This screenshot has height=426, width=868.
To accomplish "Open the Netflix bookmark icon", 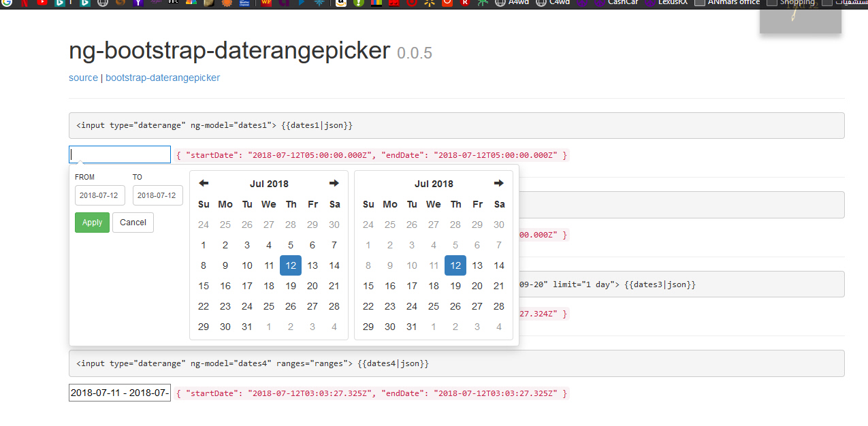I will tap(25, 3).
